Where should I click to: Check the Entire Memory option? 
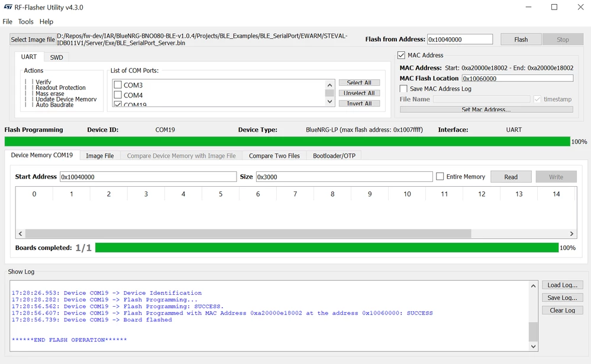pos(440,177)
